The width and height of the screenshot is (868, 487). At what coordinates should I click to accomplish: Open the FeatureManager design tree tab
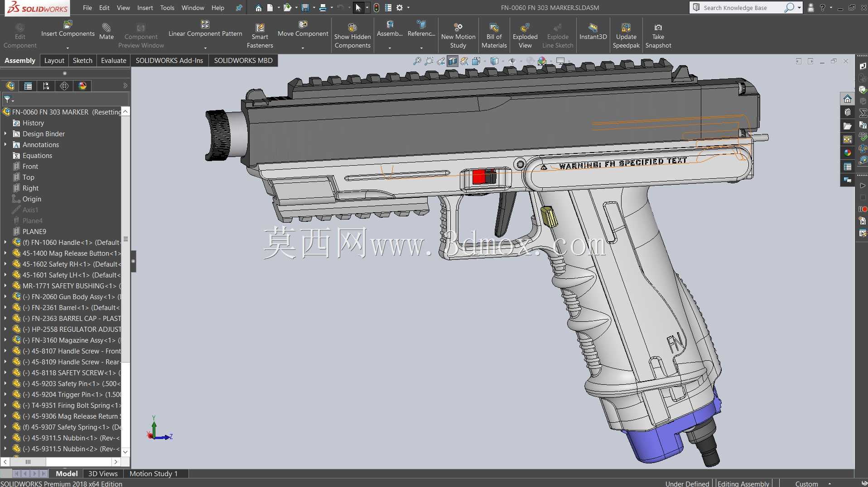click(x=10, y=86)
